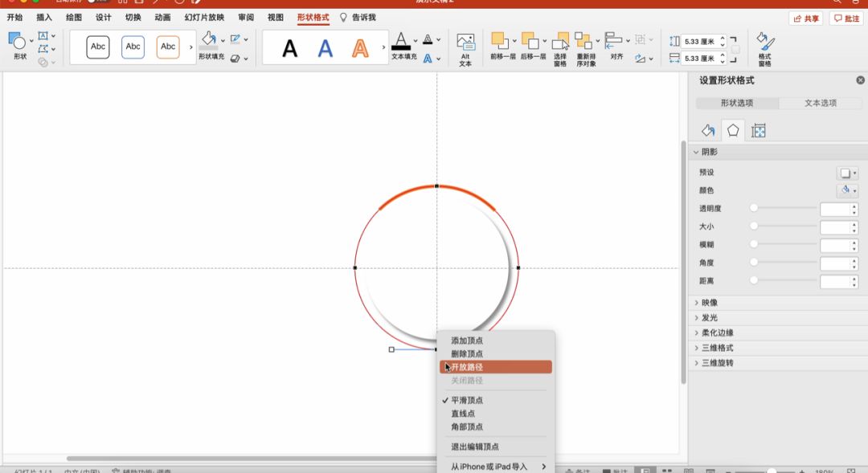
Task: Open the Alt 文本 alt text pane
Action: point(465,49)
